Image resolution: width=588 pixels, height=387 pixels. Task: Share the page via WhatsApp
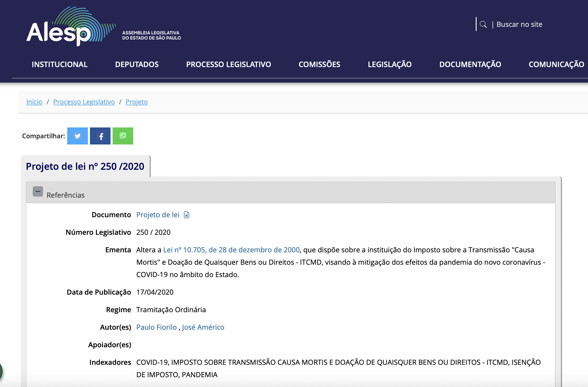(x=123, y=136)
